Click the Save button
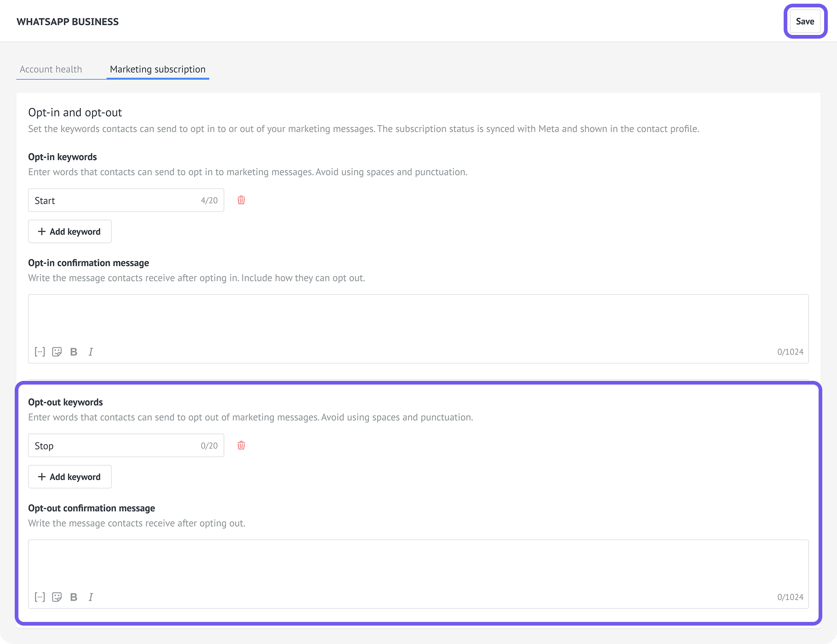Viewport: 837px width, 644px height. (x=805, y=21)
